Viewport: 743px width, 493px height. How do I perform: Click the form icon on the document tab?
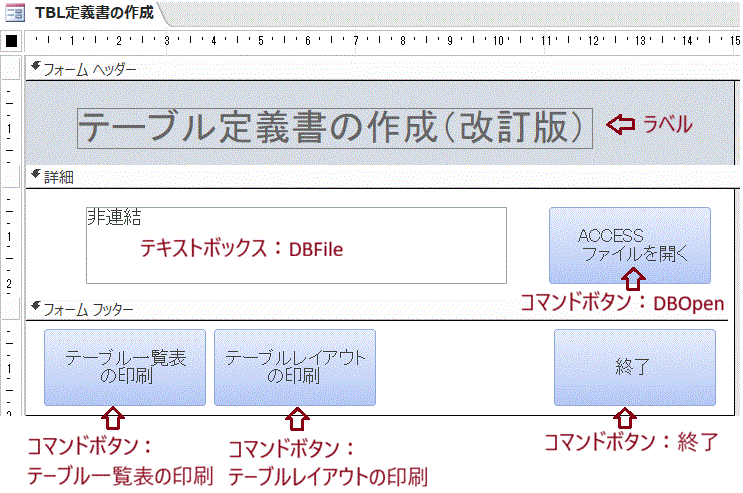[x=15, y=13]
